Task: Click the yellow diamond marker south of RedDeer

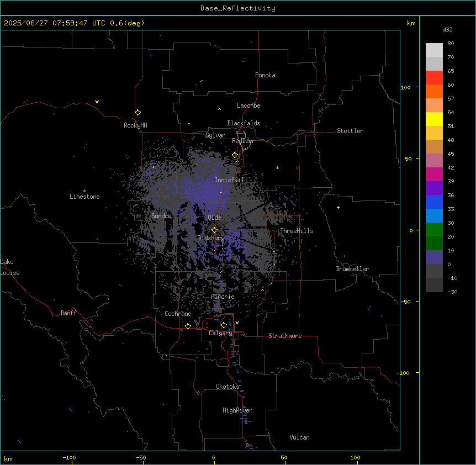Action: point(235,155)
